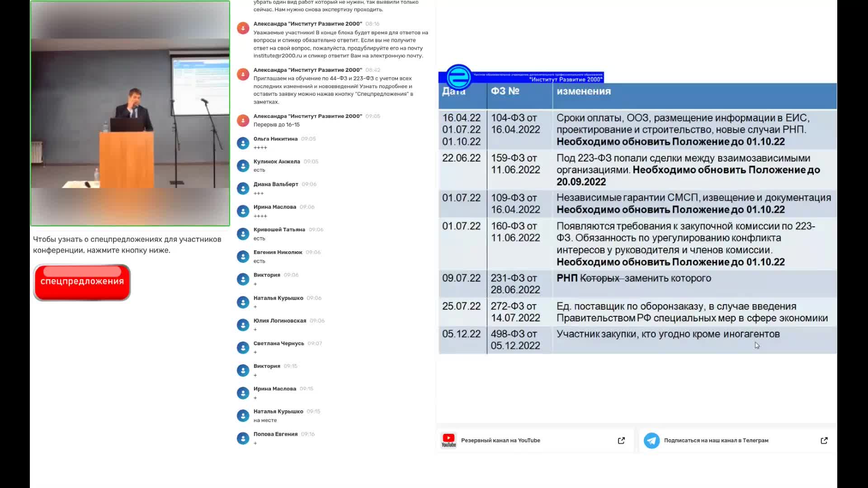Select the name Светлана Чернусь in chat
Screen dimensions: 868x488
279,343
